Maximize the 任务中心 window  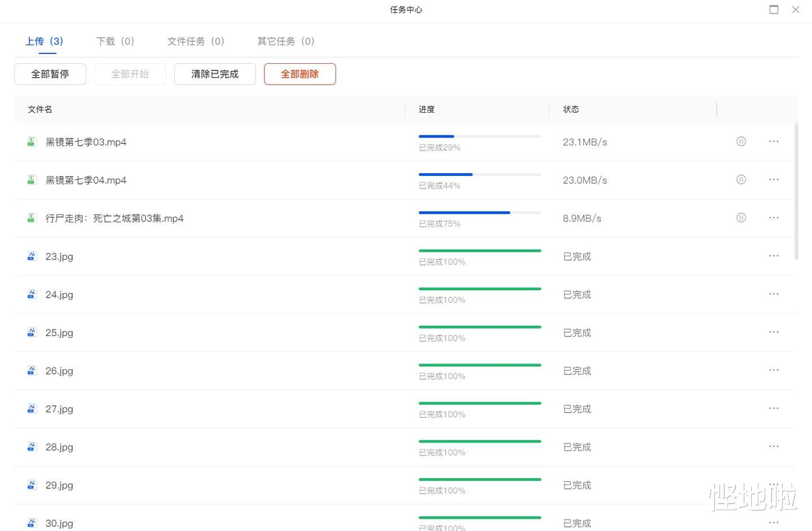(774, 10)
